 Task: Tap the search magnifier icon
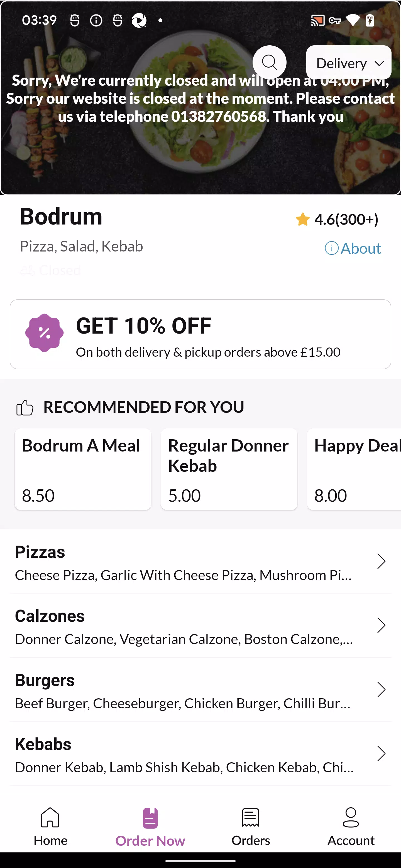270,62
